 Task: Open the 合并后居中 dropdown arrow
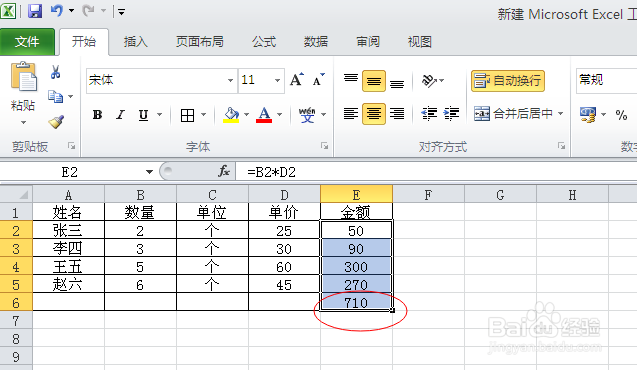(561, 114)
